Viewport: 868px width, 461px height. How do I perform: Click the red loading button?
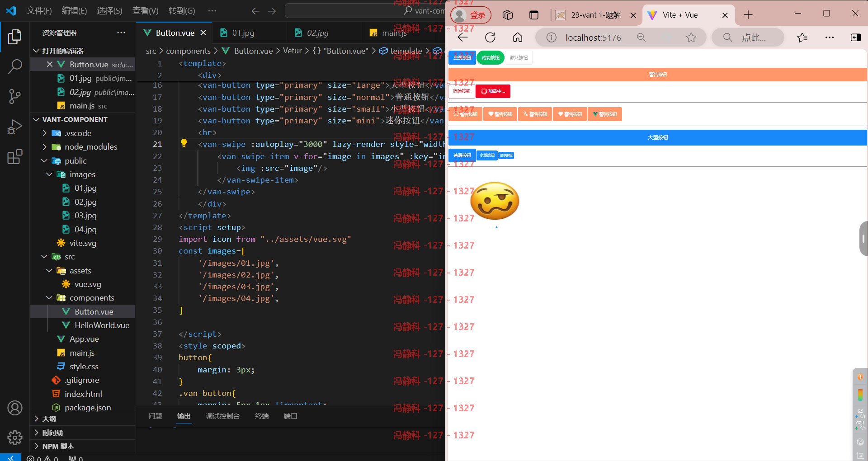[493, 91]
